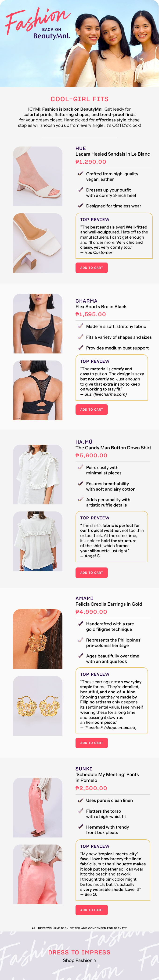Open the back view sports bra photo
This screenshot has height=980, width=159.
tap(38, 390)
